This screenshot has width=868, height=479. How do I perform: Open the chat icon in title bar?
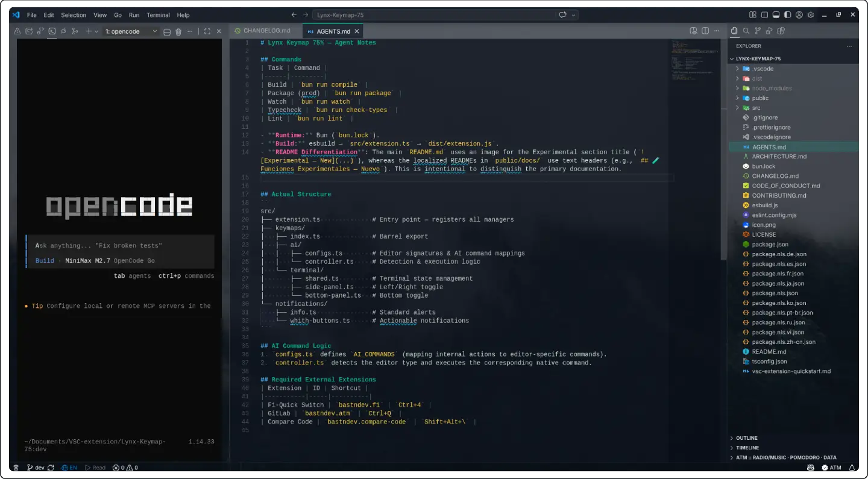563,15
